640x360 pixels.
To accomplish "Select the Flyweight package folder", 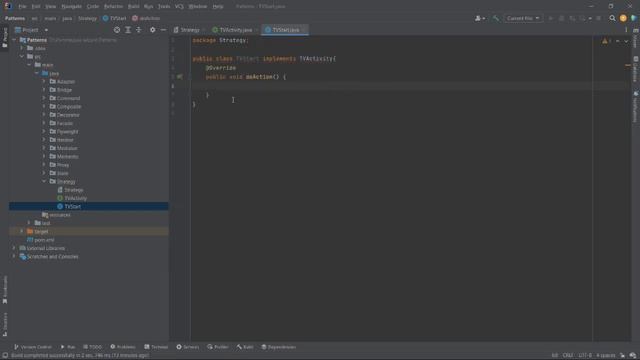I will pos(67,131).
